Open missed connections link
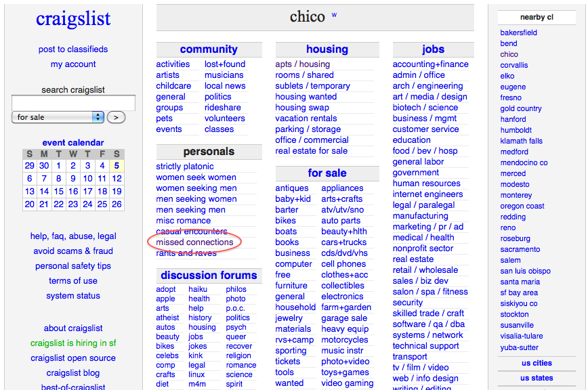 194,242
